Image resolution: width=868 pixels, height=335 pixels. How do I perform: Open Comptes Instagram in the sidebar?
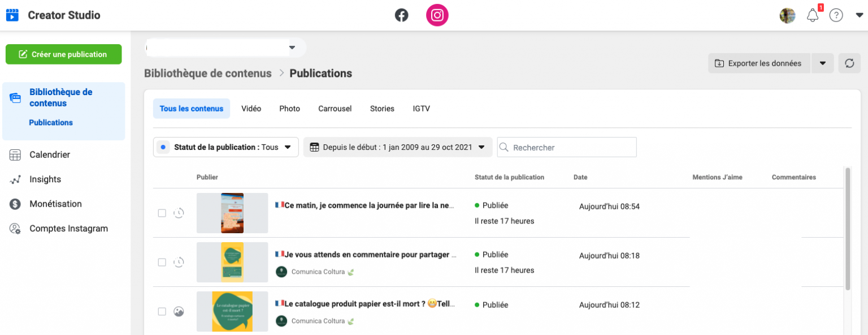[x=68, y=229]
